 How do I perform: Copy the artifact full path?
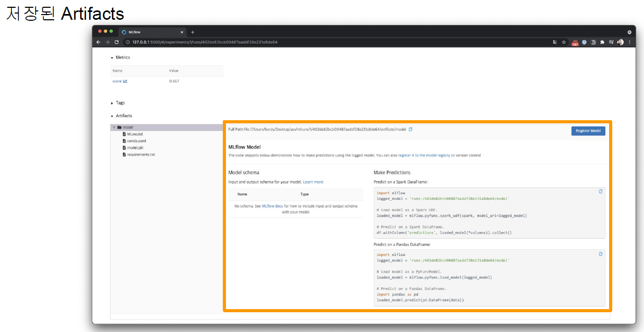(x=410, y=129)
